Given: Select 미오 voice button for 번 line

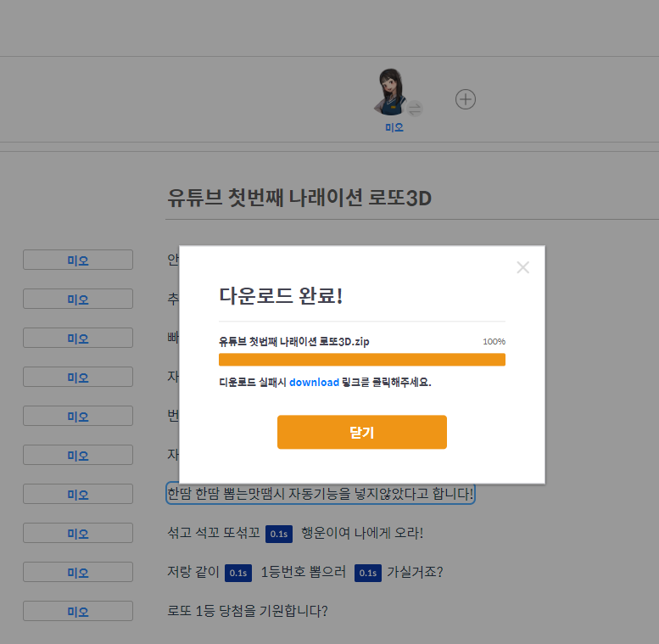Looking at the screenshot, I should [78, 416].
